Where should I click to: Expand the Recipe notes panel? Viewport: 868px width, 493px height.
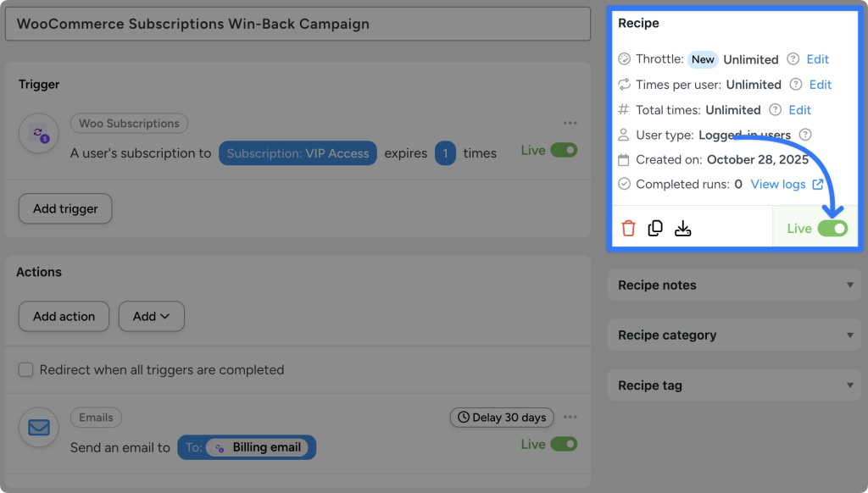coord(734,285)
